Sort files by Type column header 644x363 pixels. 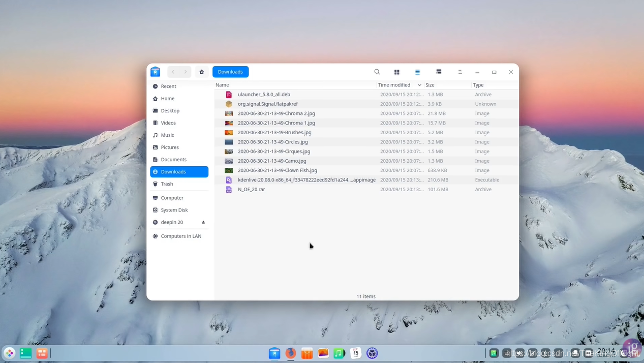(478, 85)
